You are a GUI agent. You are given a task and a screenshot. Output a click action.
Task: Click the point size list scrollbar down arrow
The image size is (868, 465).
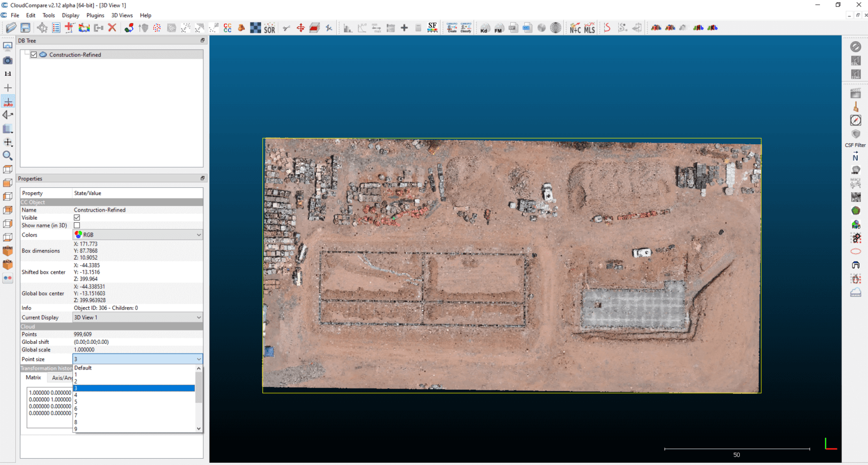click(198, 429)
